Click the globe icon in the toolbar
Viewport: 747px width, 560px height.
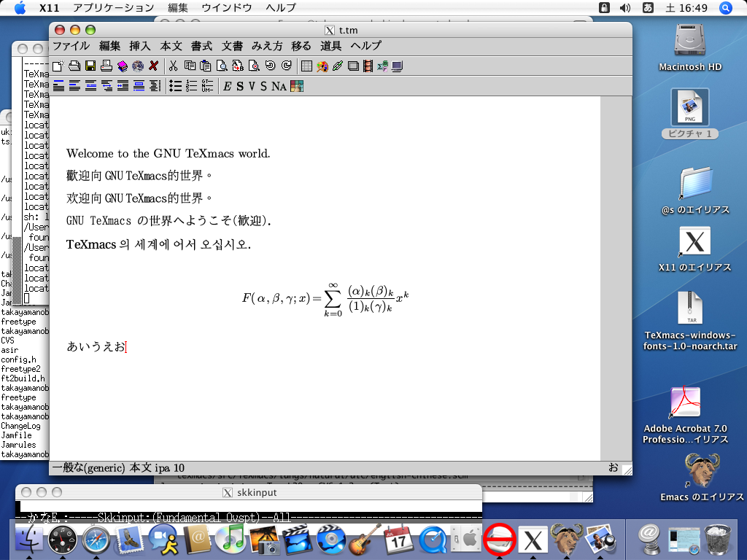(138, 66)
